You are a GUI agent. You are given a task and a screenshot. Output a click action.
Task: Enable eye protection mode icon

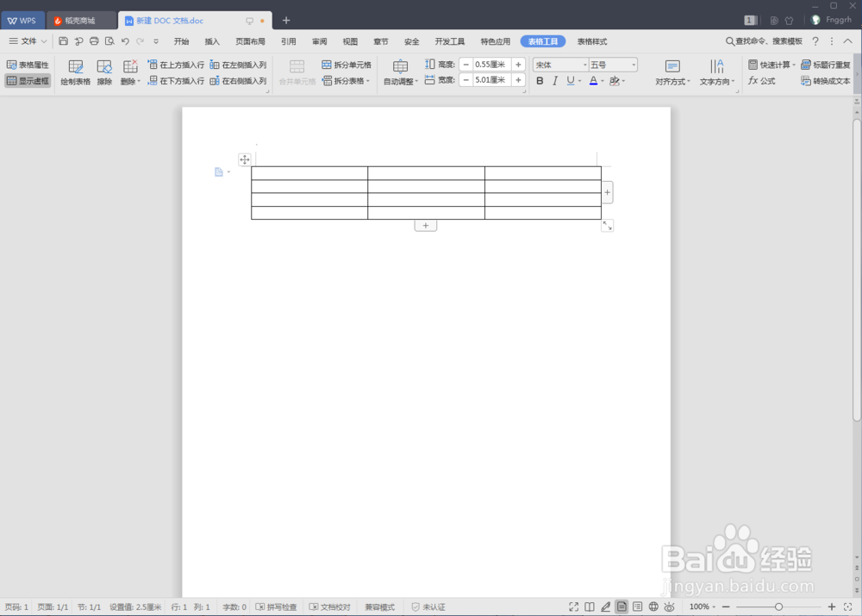coord(669,607)
